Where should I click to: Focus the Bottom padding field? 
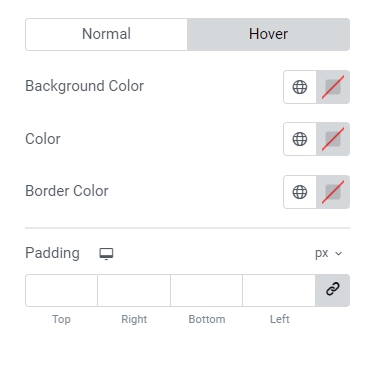(207, 290)
